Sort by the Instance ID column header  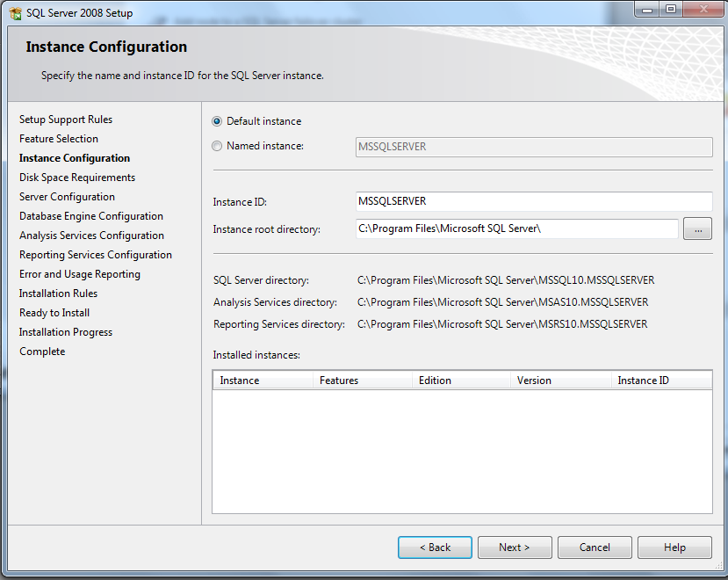point(661,381)
